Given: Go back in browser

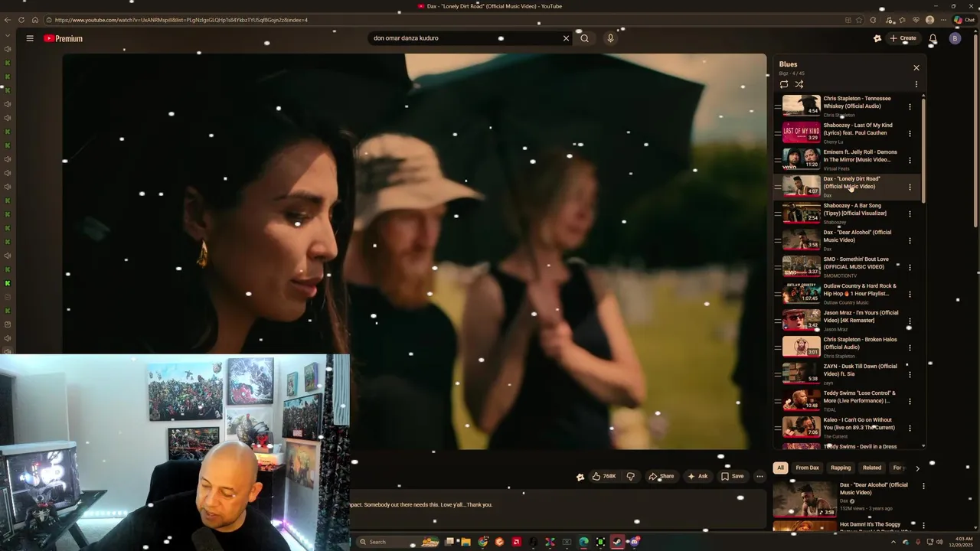Looking at the screenshot, I should pyautogui.click(x=8, y=20).
